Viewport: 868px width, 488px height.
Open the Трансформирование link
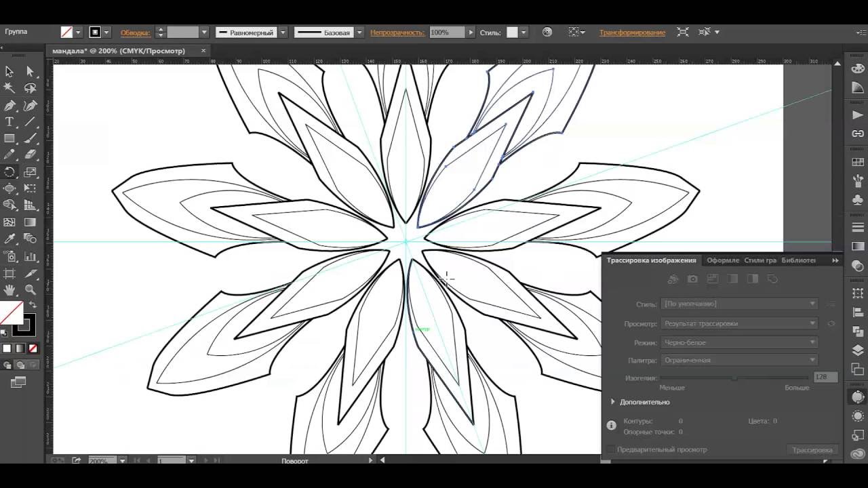pos(632,33)
